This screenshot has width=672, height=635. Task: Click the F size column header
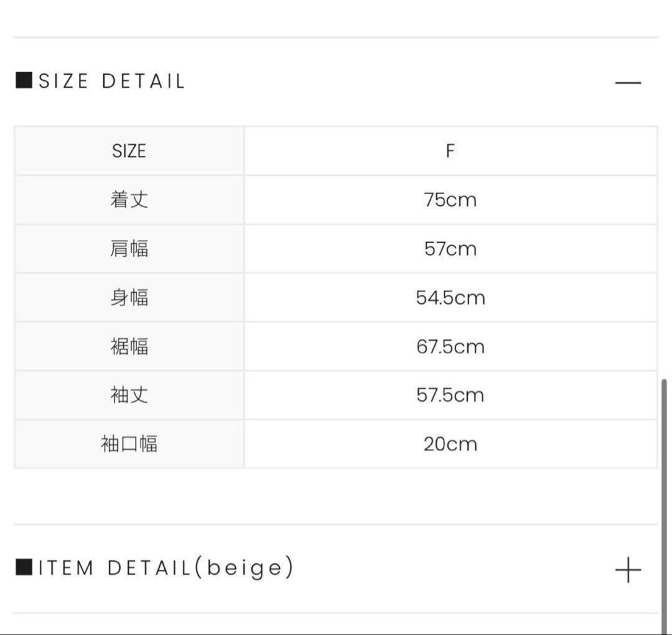[450, 151]
